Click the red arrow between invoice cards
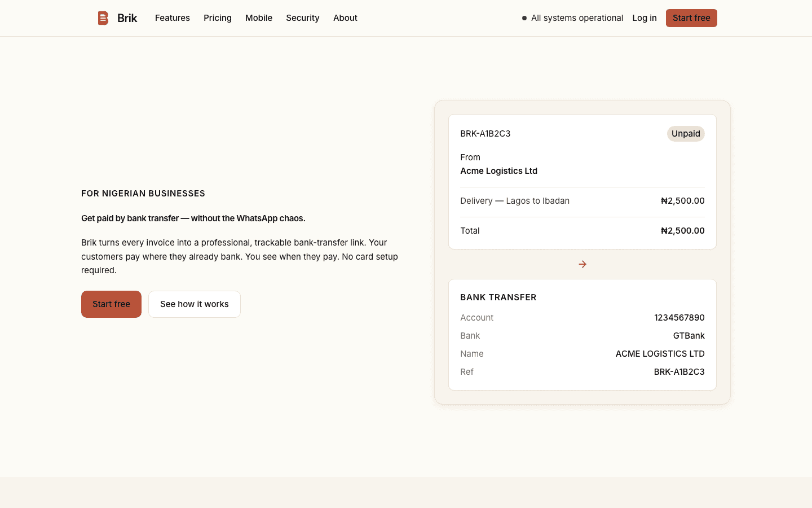812x508 pixels. point(582,264)
